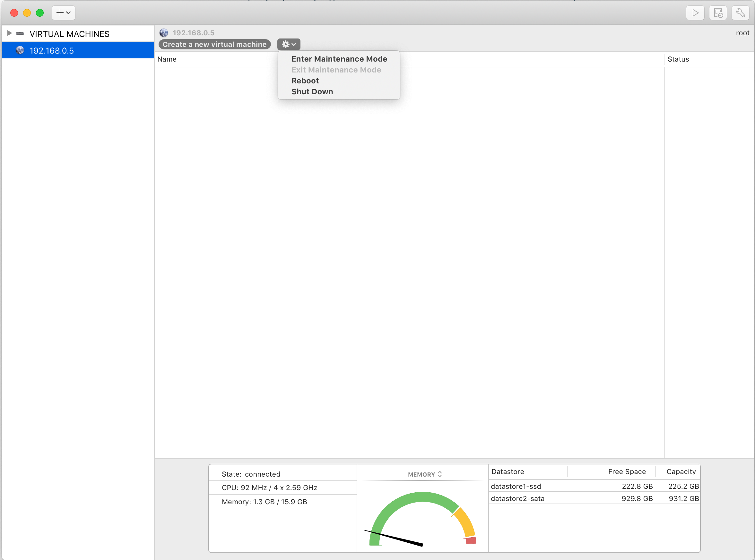Click the globe icon beside sidebar host

pyautogui.click(x=20, y=50)
